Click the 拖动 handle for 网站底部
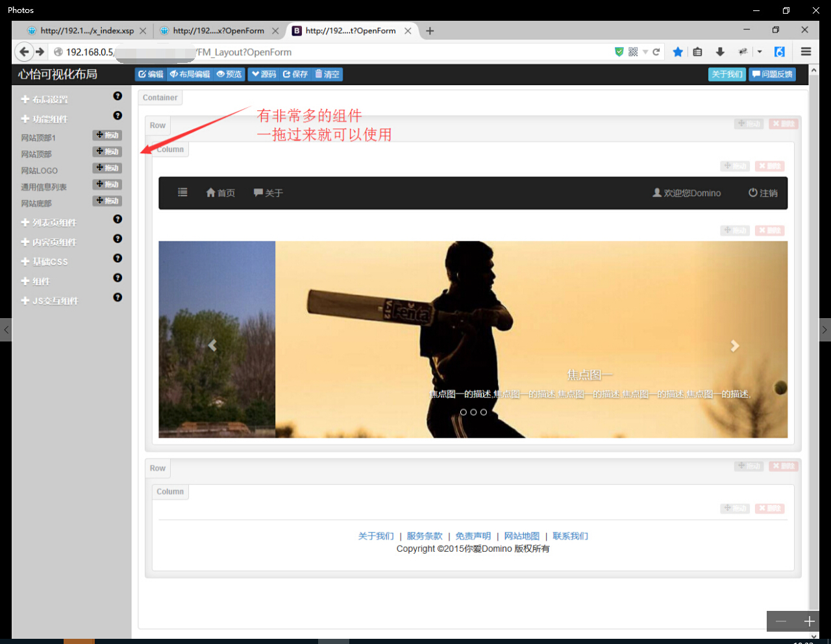This screenshot has width=831, height=644. pyautogui.click(x=107, y=201)
